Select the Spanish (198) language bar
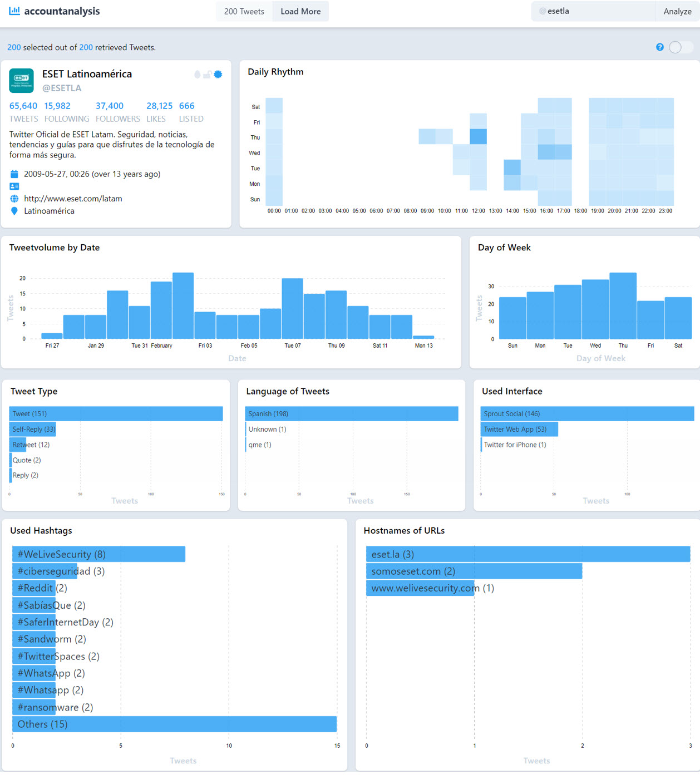The image size is (700, 779). [351, 413]
